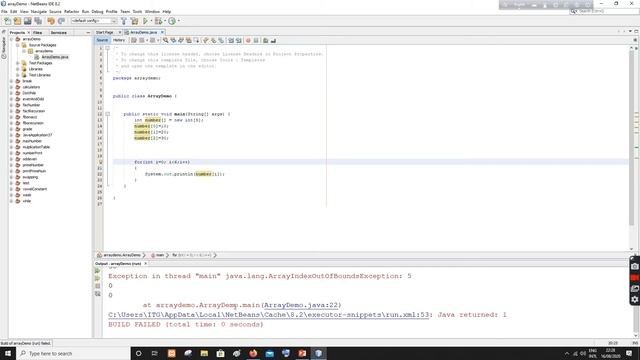Click the Source view button
Screen dimensions: 640x360
[x=102, y=40]
